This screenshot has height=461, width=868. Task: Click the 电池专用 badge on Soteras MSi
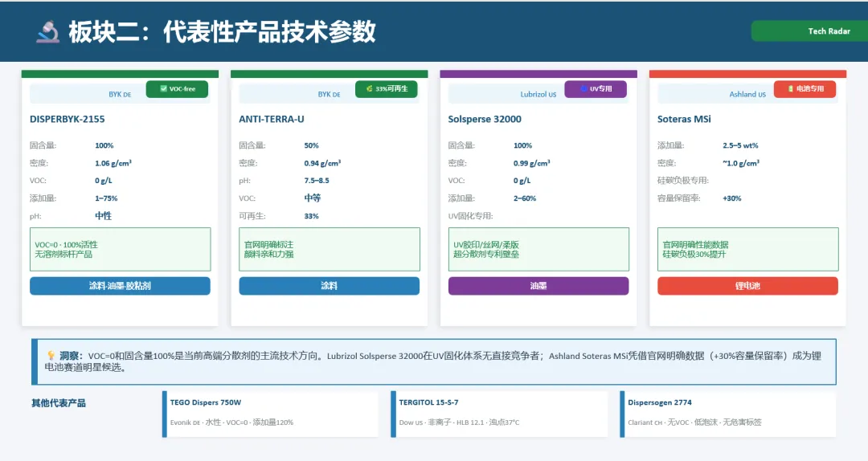point(805,89)
